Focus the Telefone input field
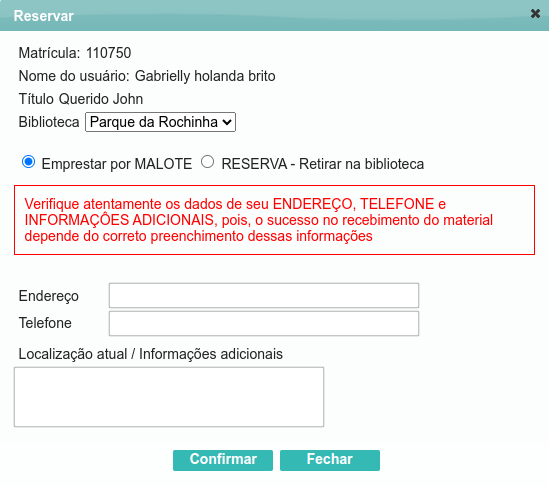This screenshot has height=486, width=549. 264,324
